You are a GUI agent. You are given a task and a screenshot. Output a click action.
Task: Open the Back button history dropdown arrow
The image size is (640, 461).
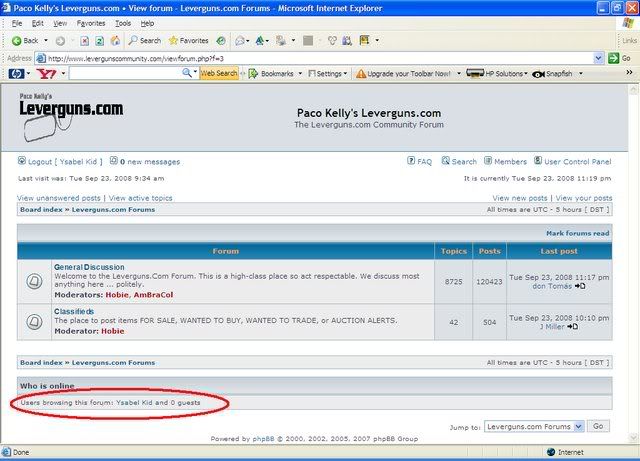coord(46,40)
